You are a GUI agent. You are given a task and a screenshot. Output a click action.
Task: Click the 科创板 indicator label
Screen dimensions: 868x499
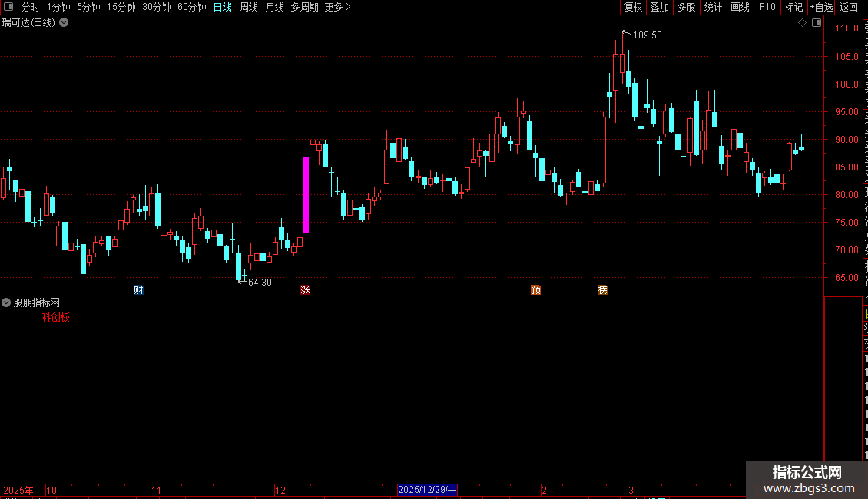click(56, 318)
